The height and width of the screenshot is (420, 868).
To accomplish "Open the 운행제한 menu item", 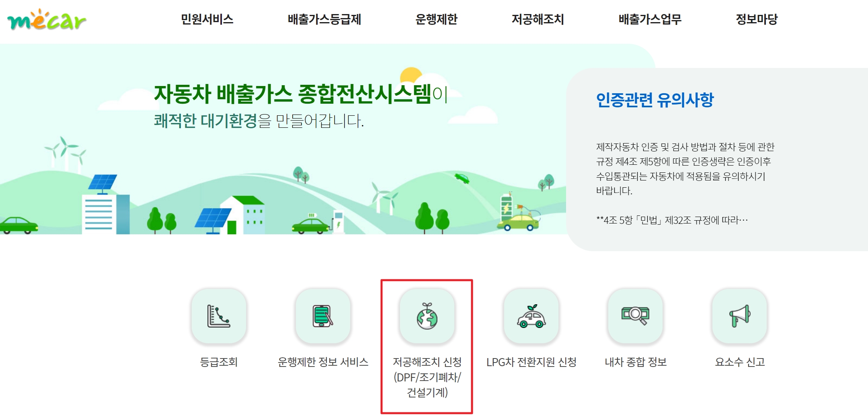I will pos(436,19).
